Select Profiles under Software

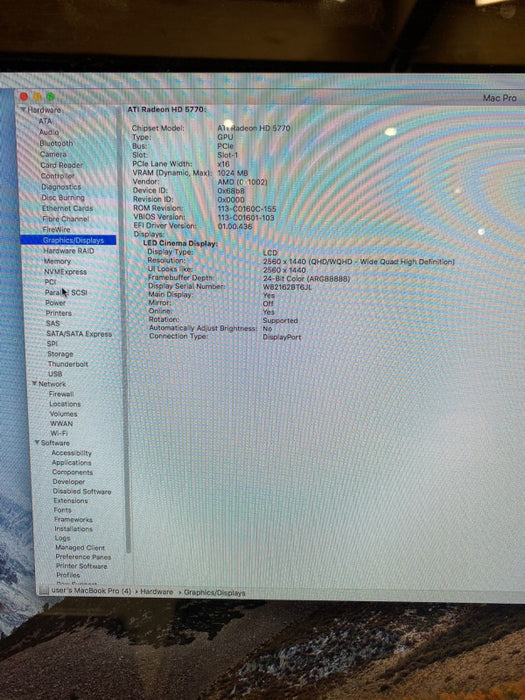pos(68,575)
